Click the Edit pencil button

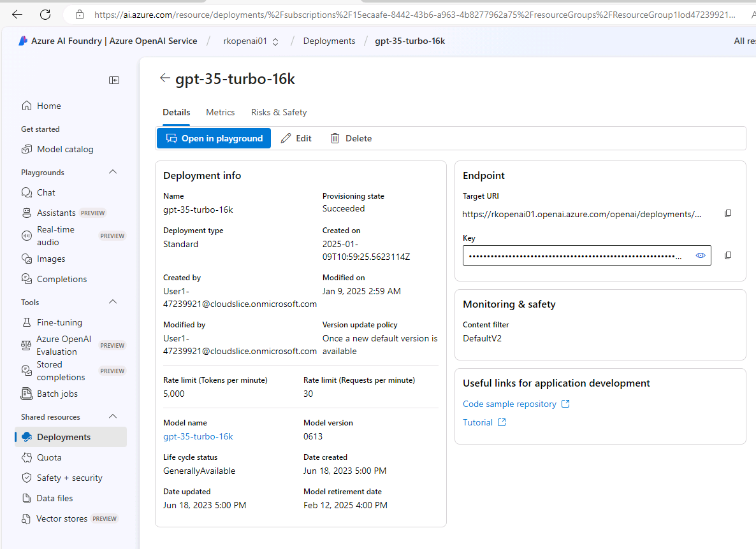tap(296, 138)
